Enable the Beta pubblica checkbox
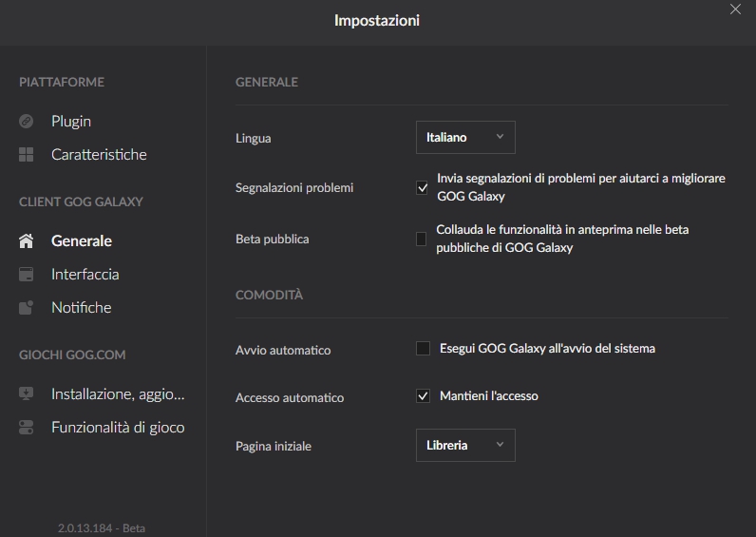The height and width of the screenshot is (537, 756). point(421,239)
